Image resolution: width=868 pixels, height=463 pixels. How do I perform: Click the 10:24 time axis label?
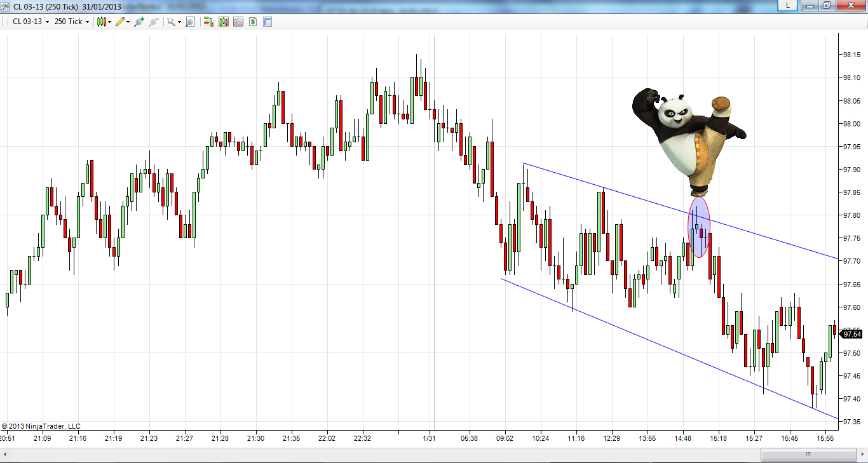coord(541,438)
